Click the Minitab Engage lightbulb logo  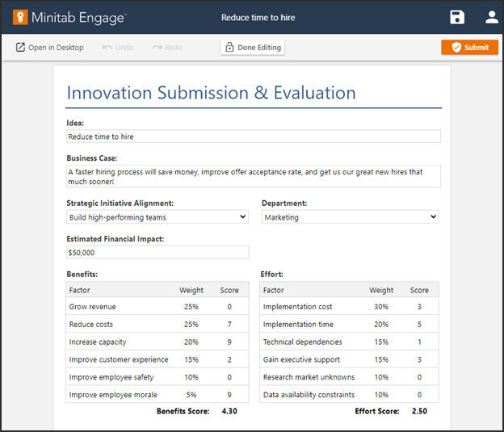click(x=20, y=17)
